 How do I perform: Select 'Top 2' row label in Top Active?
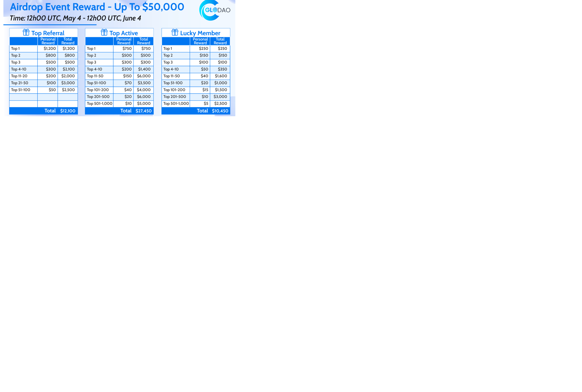click(91, 55)
